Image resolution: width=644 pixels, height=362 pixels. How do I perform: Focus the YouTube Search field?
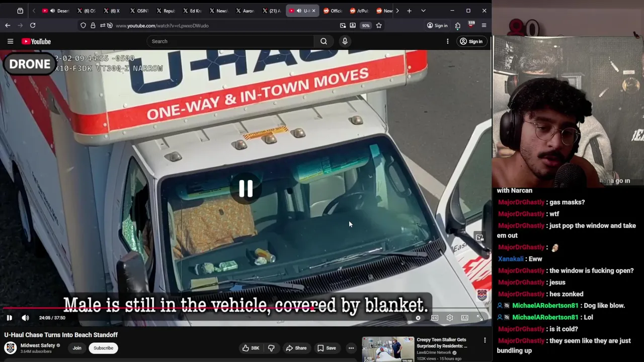tap(230, 41)
